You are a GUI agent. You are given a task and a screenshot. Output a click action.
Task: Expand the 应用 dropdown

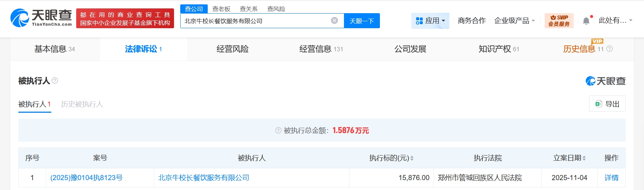(430, 21)
